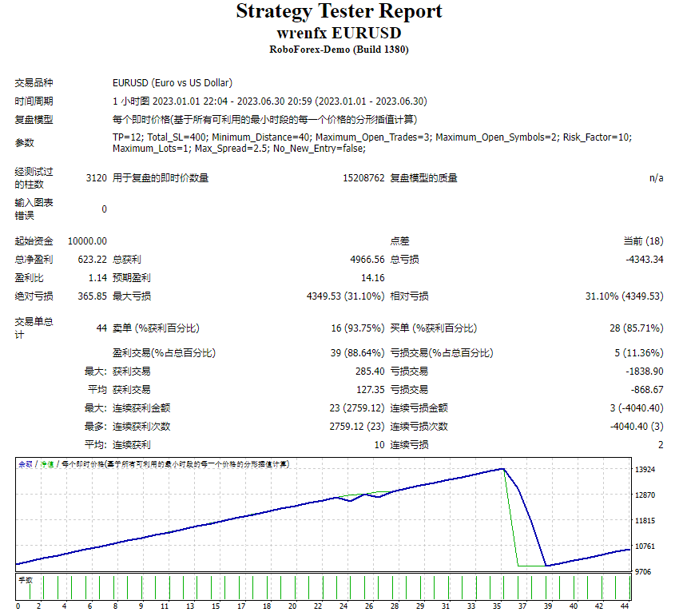Viewport: 679px width, 616px height.
Task: Select the consecutive losses 3 (-4040.40)
Action: (637, 408)
